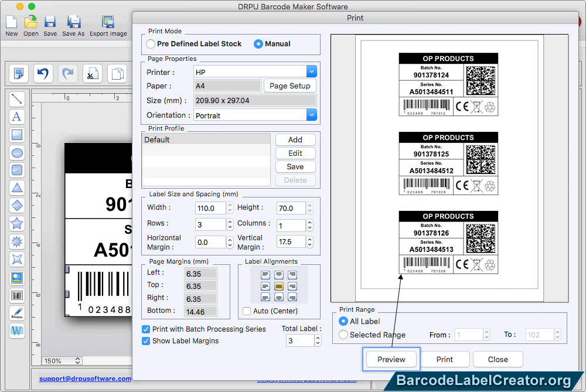This screenshot has height=392, width=586.
Task: Select the Default print profile row
Action: tap(206, 139)
